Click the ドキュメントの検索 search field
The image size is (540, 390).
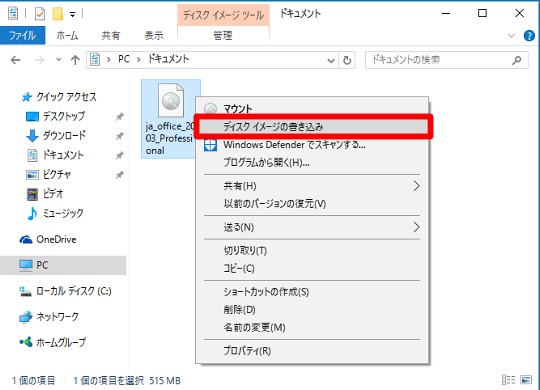[439, 60]
